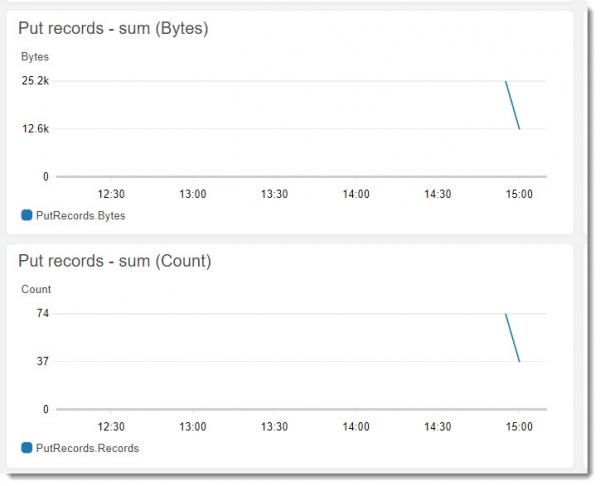This screenshot has width=600, height=486.
Task: Select the 12.6k y-axis label
Action: pyautogui.click(x=35, y=129)
